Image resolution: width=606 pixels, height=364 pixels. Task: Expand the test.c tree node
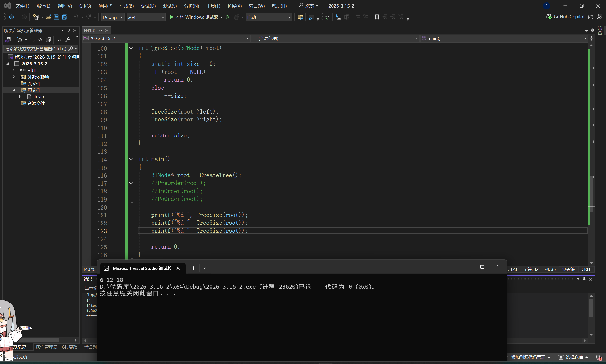[x=20, y=97]
